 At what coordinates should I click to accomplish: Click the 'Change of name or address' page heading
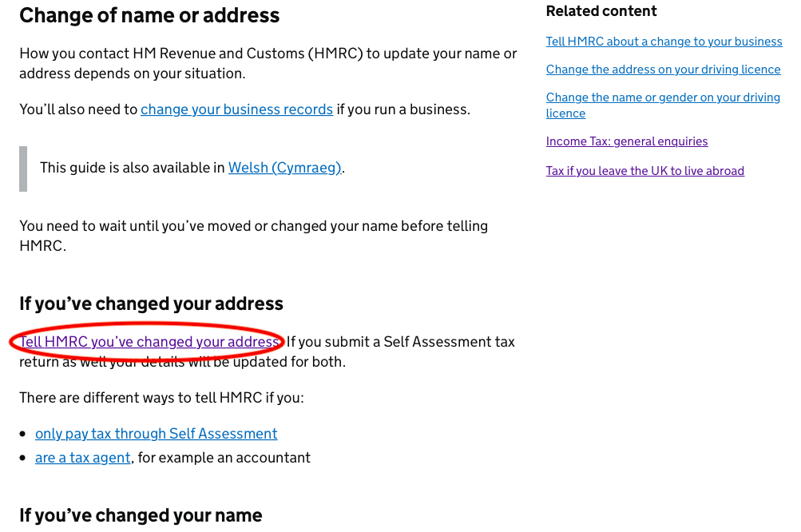(149, 15)
